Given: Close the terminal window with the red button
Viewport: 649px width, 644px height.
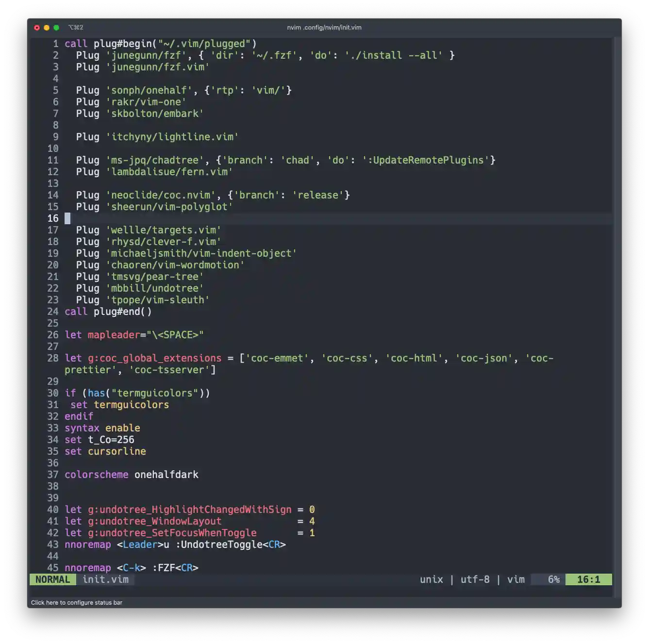Looking at the screenshot, I should tap(37, 28).
